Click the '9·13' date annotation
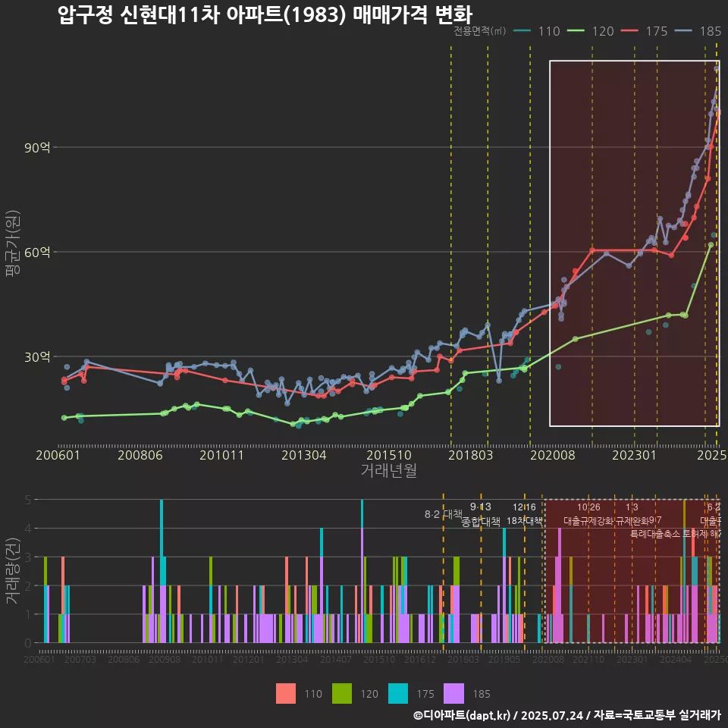This screenshot has height=728, width=728. tap(481, 507)
